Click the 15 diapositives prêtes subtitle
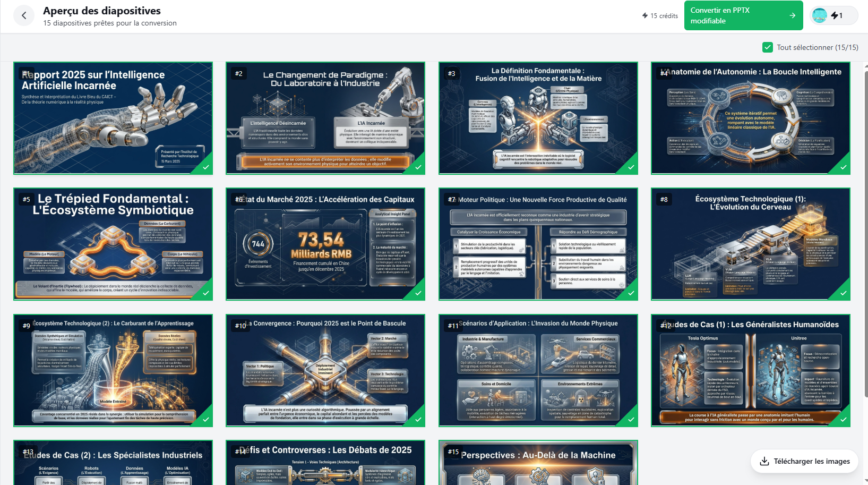 [110, 23]
